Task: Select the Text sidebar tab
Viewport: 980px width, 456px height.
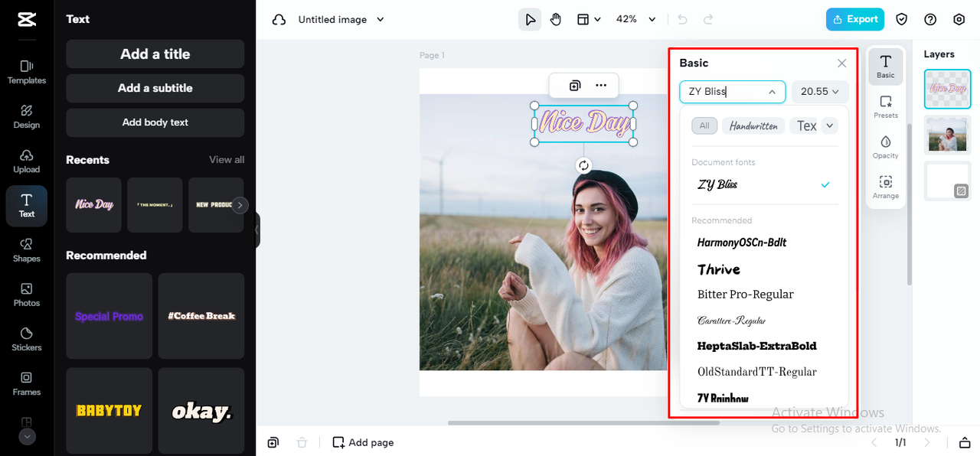Action: pos(27,206)
